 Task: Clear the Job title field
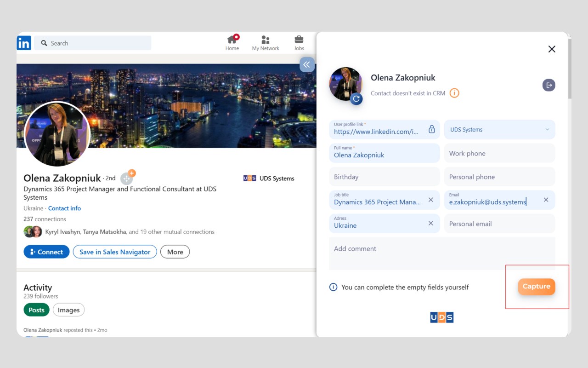click(431, 200)
